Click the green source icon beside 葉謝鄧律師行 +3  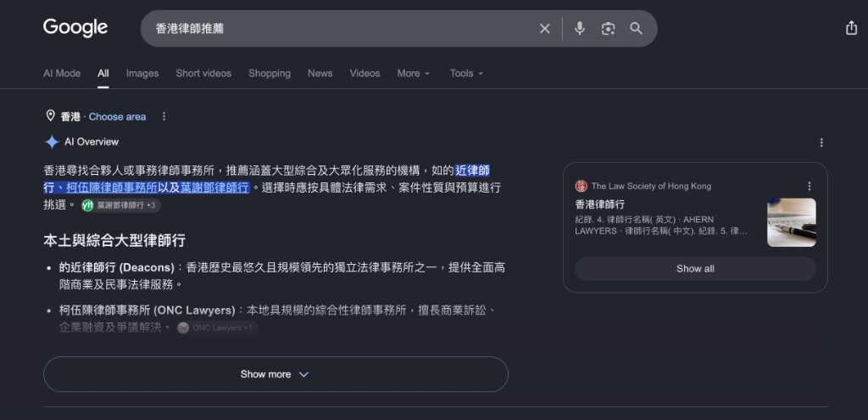pyautogui.click(x=87, y=205)
